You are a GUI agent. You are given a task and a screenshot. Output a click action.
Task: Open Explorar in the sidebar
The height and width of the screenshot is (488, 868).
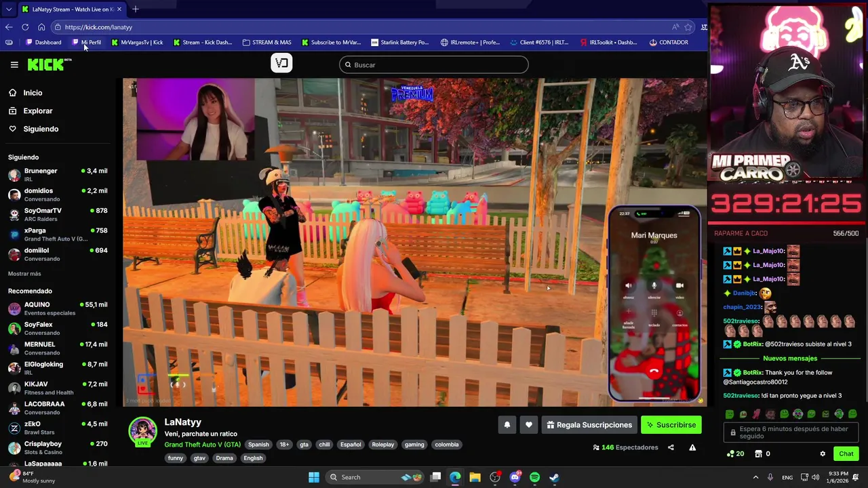(x=37, y=110)
